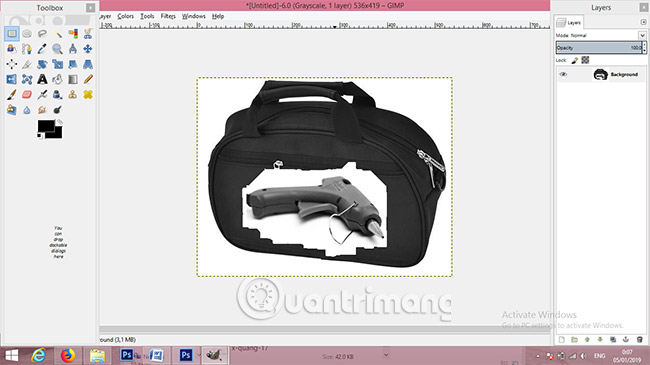Image resolution: width=650 pixels, height=365 pixels.
Task: Open the foreground color swatch
Action: pyautogui.click(x=45, y=126)
